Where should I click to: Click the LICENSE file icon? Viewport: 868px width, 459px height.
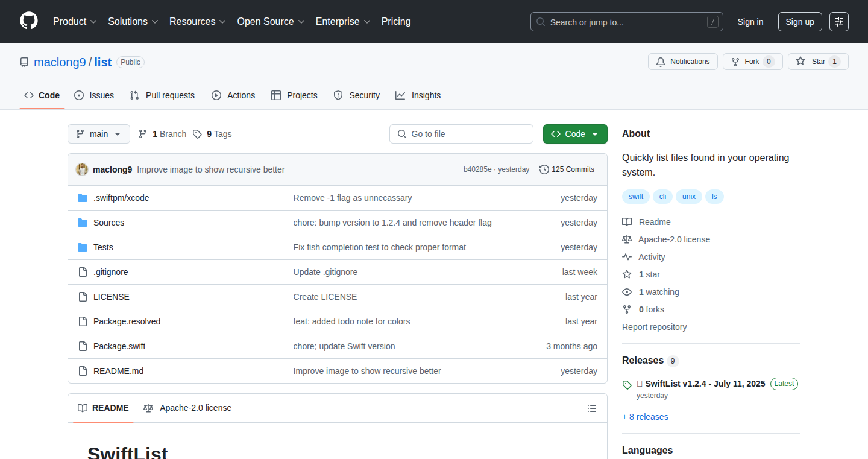pos(83,297)
